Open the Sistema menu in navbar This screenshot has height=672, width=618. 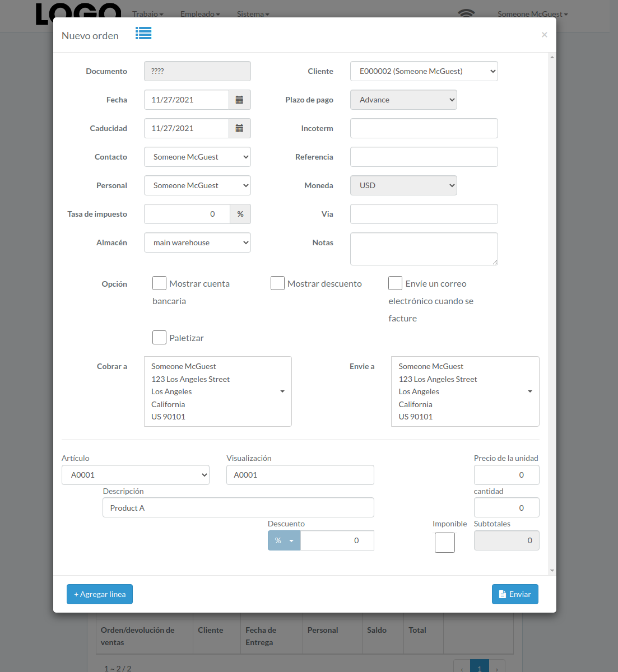coord(253,14)
